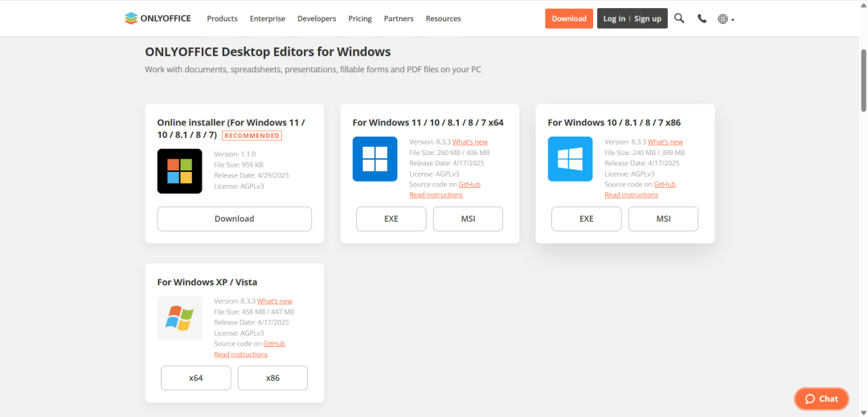This screenshot has height=417, width=868.
Task: Download x86 build for Windows XP / Vista
Action: pyautogui.click(x=273, y=378)
